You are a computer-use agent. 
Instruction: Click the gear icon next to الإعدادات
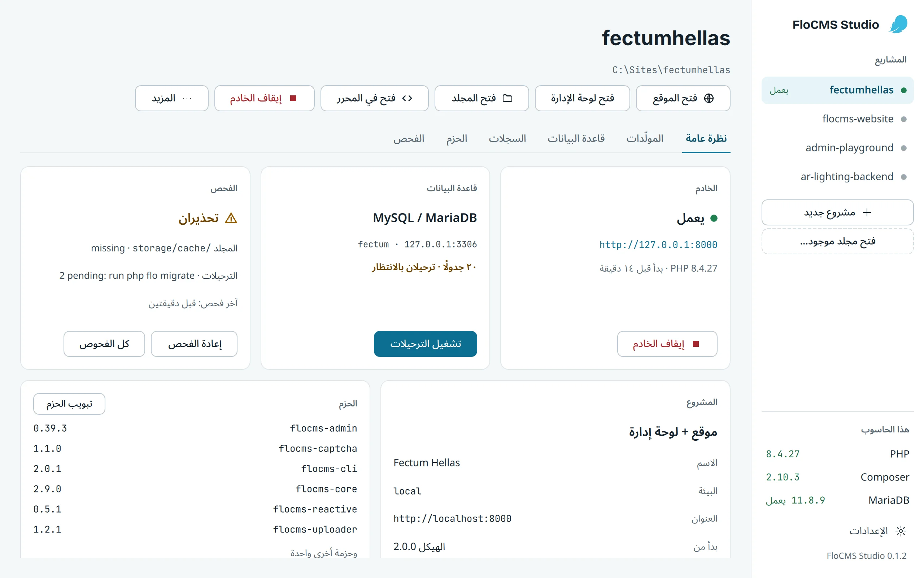coord(901,531)
